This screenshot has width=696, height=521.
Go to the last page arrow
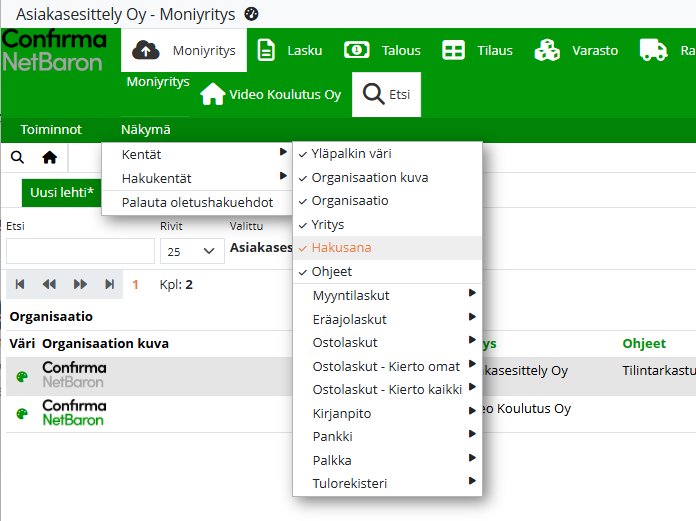[109, 284]
